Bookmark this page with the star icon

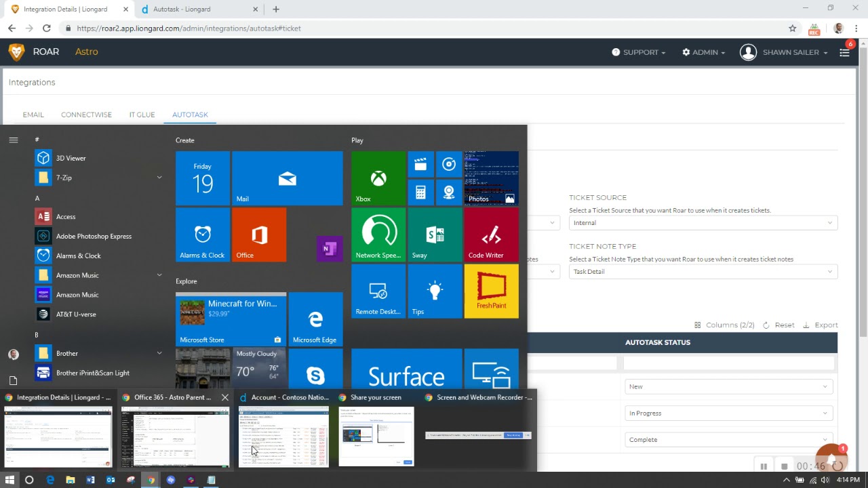pos(792,28)
